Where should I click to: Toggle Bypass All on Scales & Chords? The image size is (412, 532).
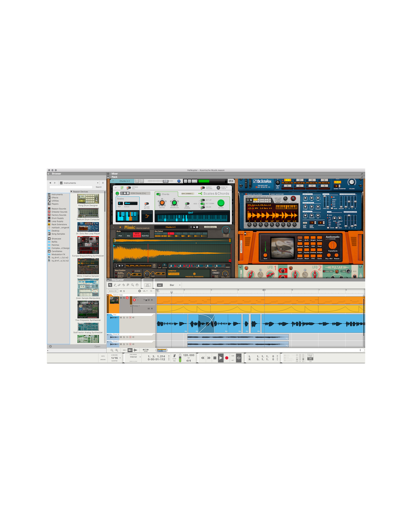click(128, 187)
